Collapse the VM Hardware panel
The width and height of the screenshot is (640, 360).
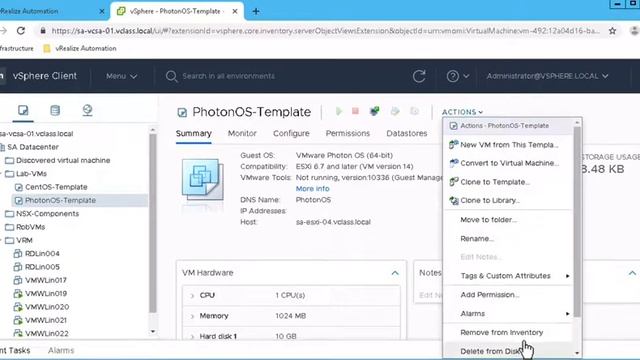tap(395, 273)
